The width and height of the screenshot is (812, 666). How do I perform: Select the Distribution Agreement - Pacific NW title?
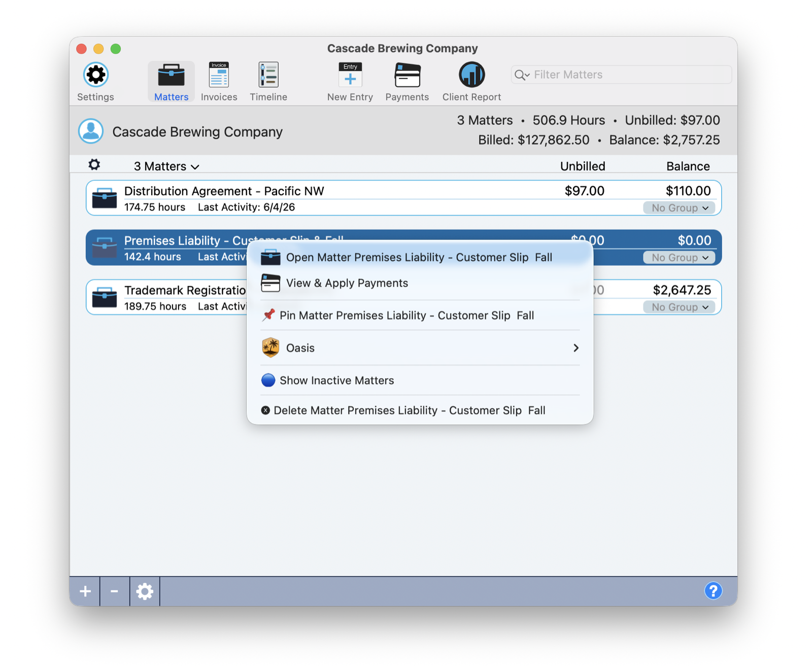coord(224,191)
